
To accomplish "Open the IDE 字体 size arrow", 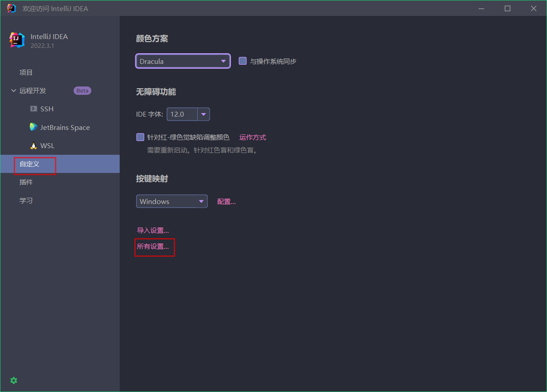I will [203, 114].
